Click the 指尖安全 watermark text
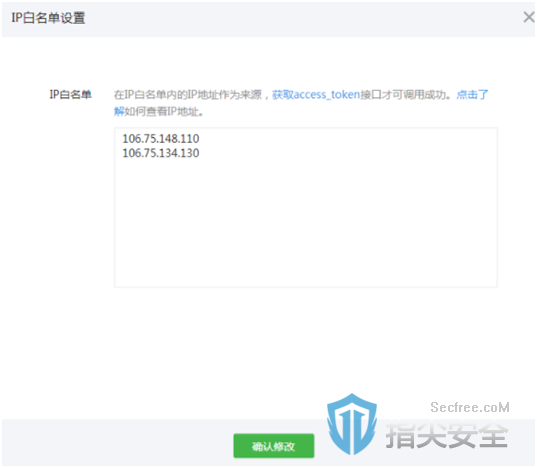Viewport: 537px width, 468px height. click(447, 435)
